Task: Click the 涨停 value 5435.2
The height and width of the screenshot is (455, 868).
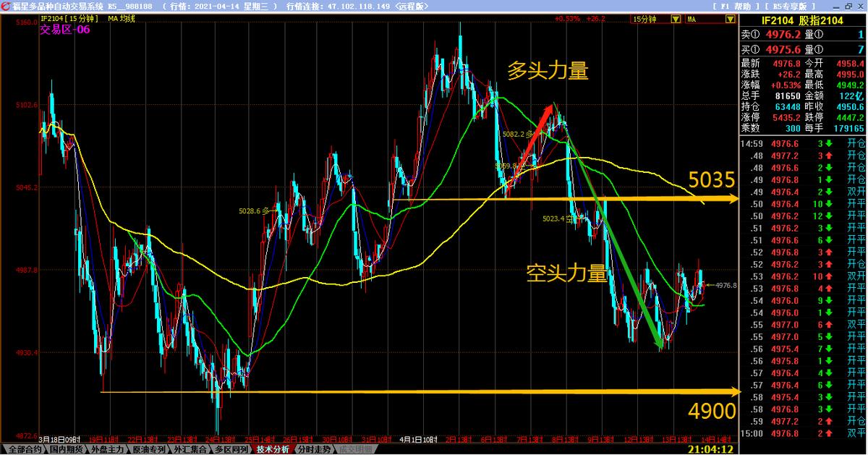Action: tap(787, 118)
